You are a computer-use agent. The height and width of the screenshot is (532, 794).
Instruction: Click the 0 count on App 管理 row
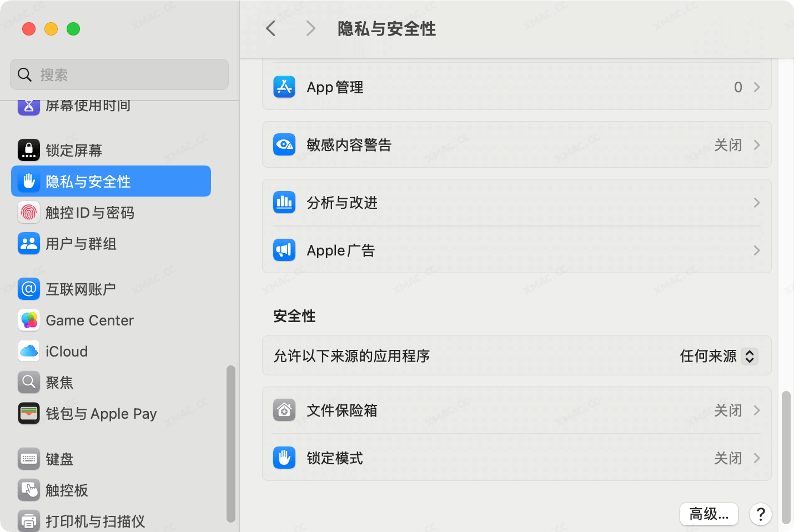(x=738, y=87)
